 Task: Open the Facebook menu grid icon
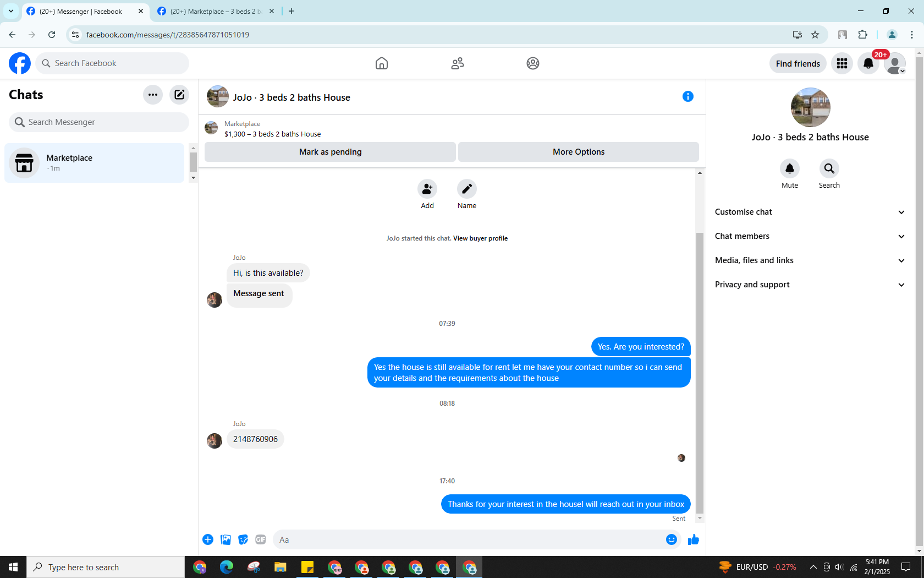(842, 63)
